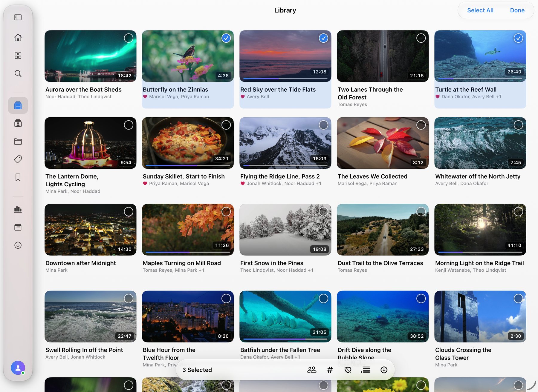538x392 pixels.
Task: Add selection to playlist icon
Action: [x=366, y=370]
